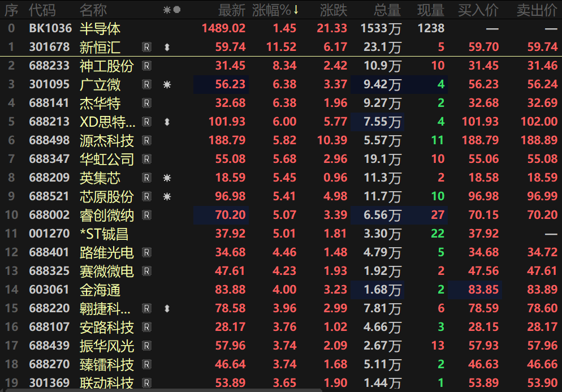Click the R badge beside 臻镭科技

[146, 364]
